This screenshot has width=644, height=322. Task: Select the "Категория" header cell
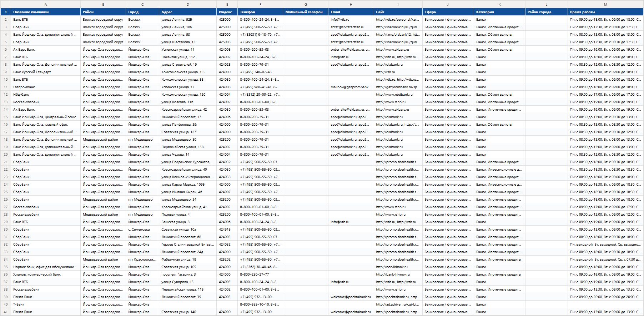499,12
